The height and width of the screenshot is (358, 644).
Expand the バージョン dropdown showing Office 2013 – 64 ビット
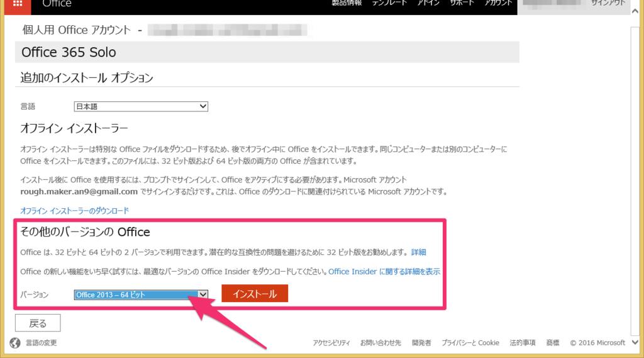pos(141,294)
